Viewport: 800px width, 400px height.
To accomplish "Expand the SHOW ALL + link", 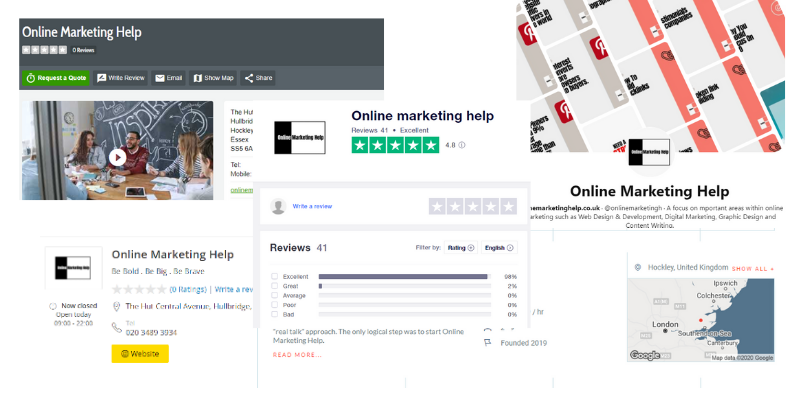I will [x=753, y=268].
